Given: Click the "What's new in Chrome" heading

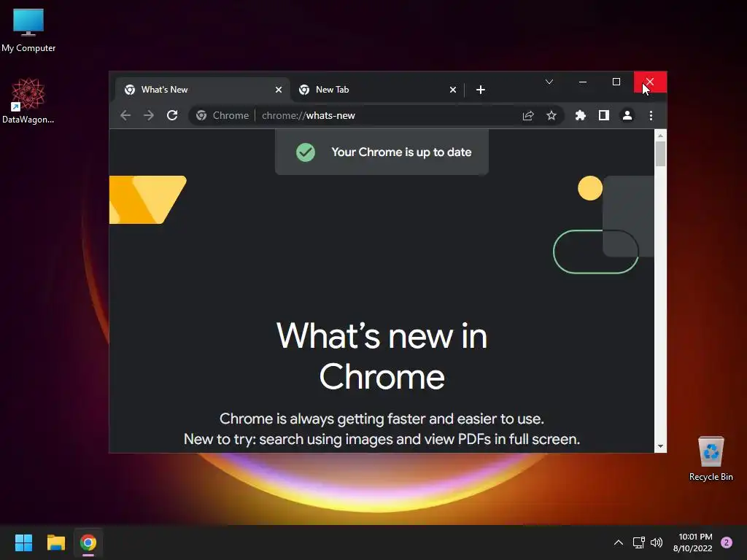Looking at the screenshot, I should (382, 356).
